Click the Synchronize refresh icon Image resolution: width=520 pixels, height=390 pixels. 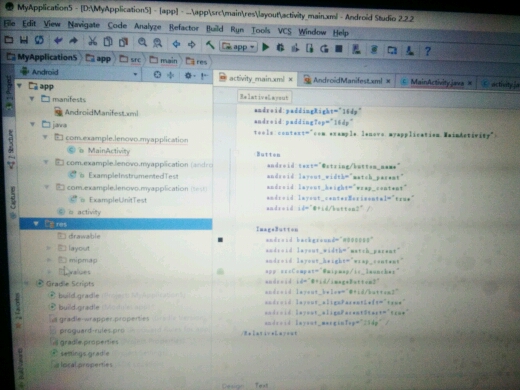[x=39, y=40]
